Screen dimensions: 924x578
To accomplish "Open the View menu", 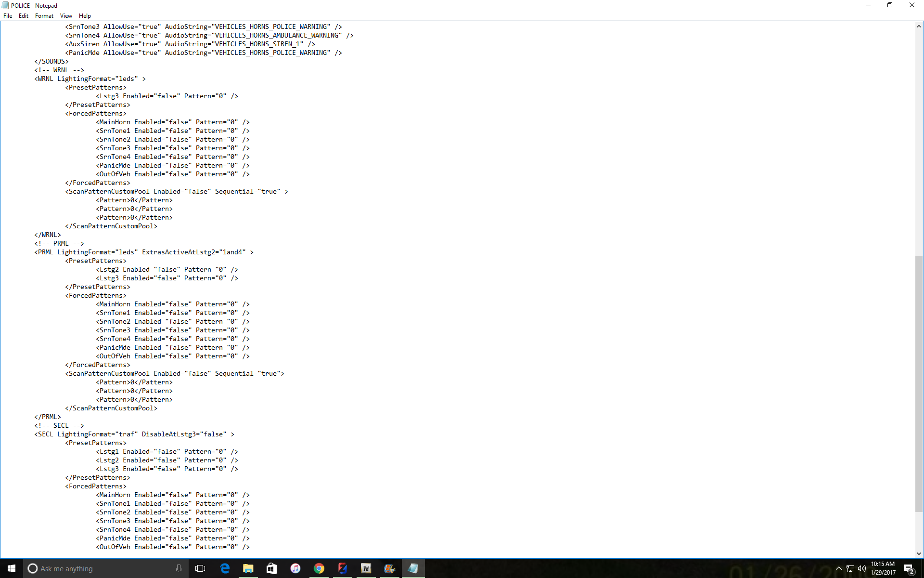I will (66, 16).
